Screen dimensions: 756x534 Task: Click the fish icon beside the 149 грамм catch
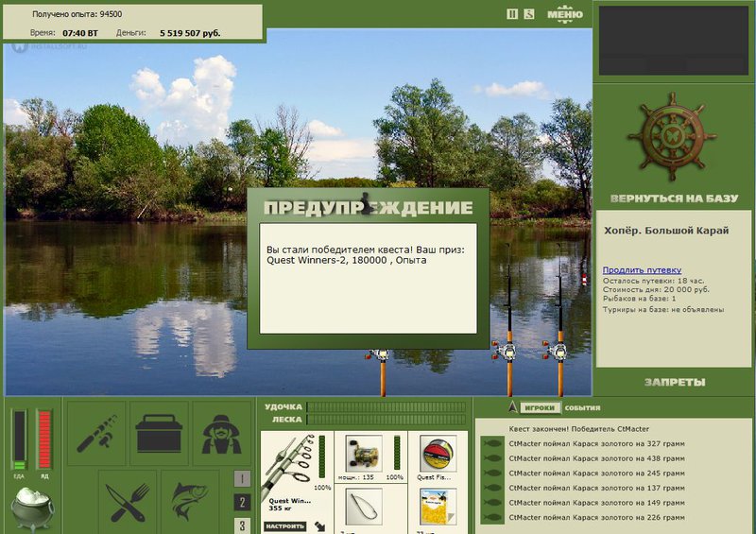tap(492, 503)
